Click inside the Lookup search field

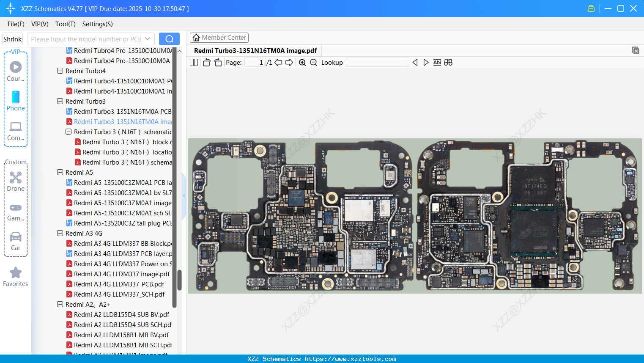point(377,62)
